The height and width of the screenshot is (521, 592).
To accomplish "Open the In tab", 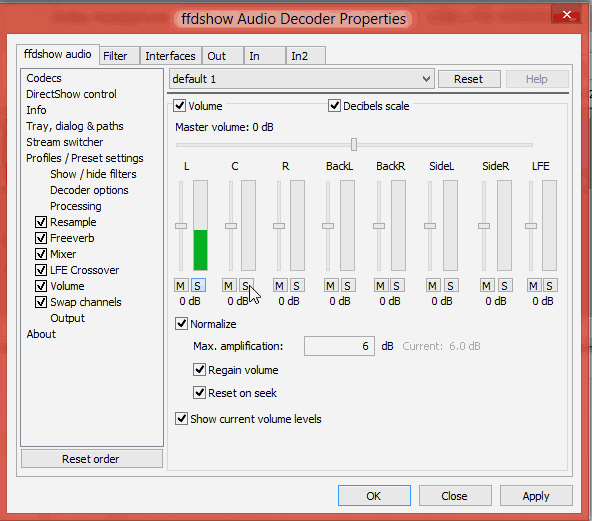I will (265, 56).
